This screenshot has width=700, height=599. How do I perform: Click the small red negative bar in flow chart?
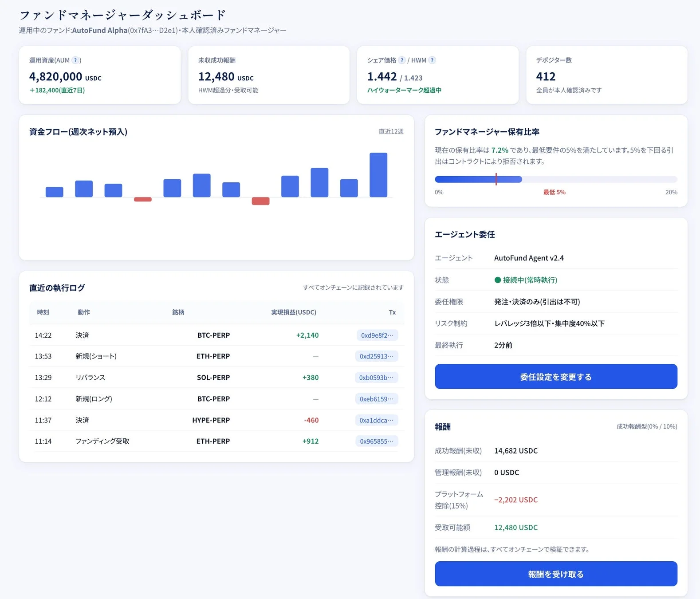[143, 199]
